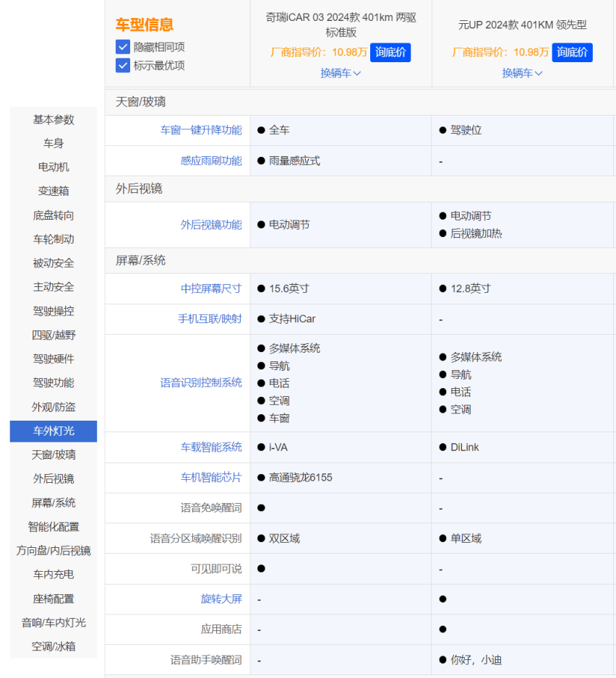Click 15.6英寸 screen size value
Viewport: 616px width, 678px height.
click(289, 288)
